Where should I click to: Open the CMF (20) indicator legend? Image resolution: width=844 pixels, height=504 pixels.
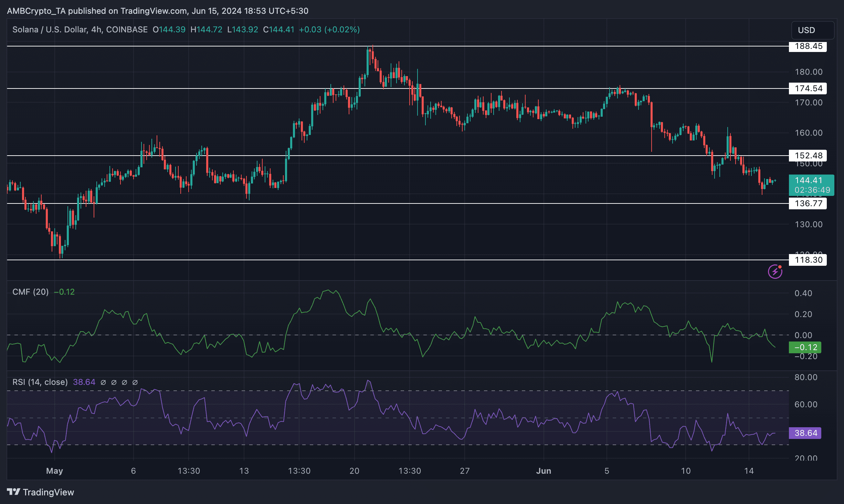click(30, 292)
